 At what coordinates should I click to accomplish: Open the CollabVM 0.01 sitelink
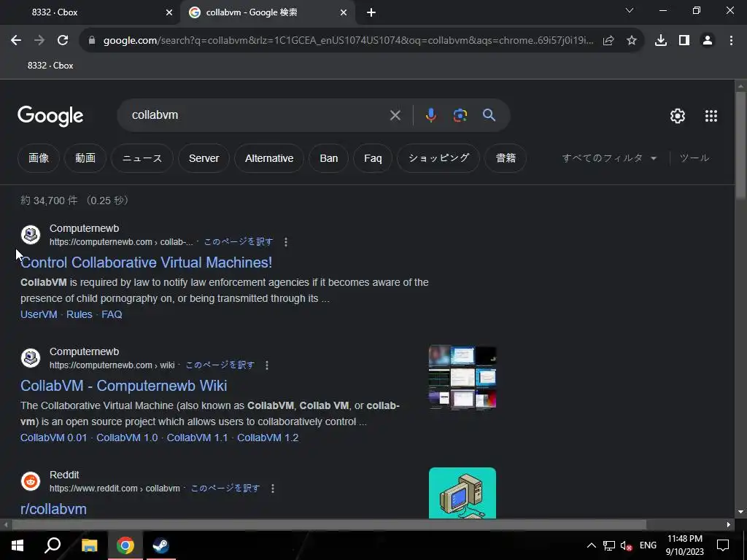54,437
